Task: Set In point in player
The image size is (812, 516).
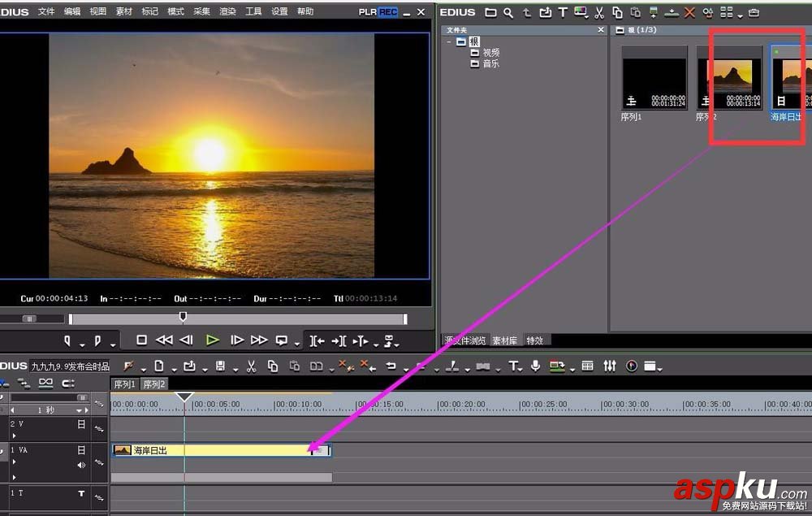Action: [x=67, y=340]
